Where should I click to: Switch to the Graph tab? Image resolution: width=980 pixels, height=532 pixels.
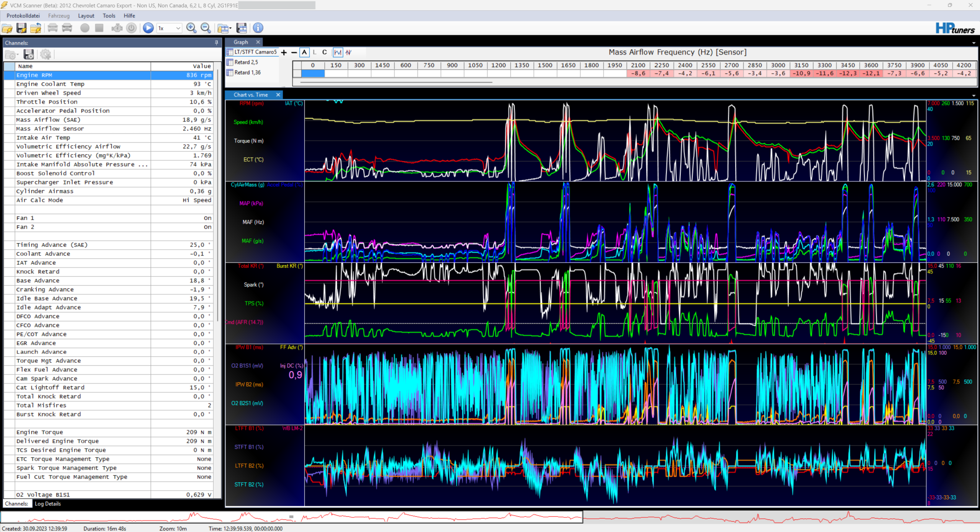[x=241, y=42]
